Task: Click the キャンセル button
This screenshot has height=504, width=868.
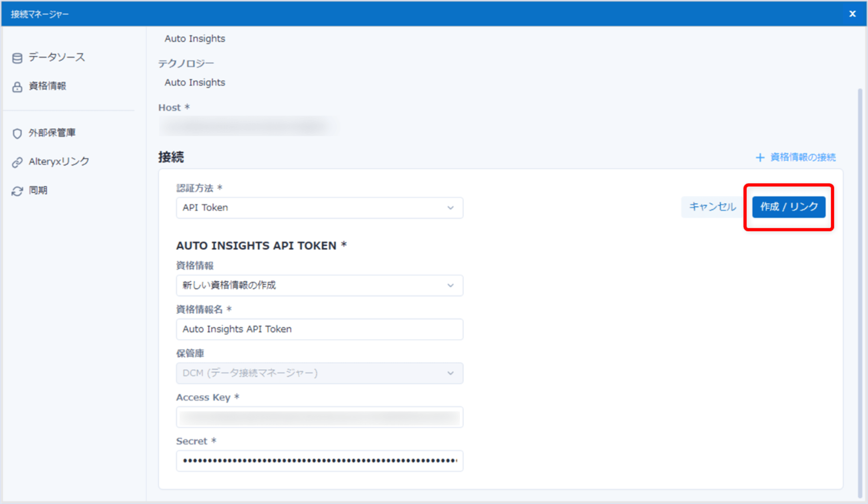Action: (713, 207)
